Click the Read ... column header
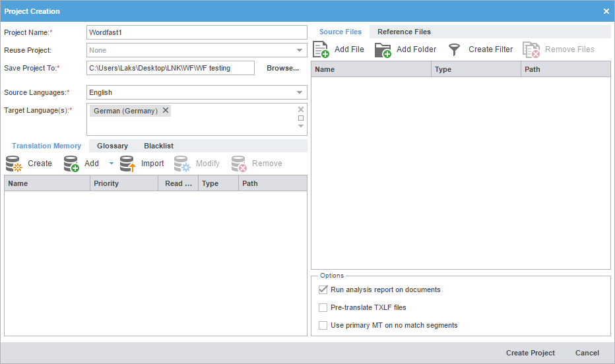Viewport: 615px width, 364px height. [x=178, y=183]
